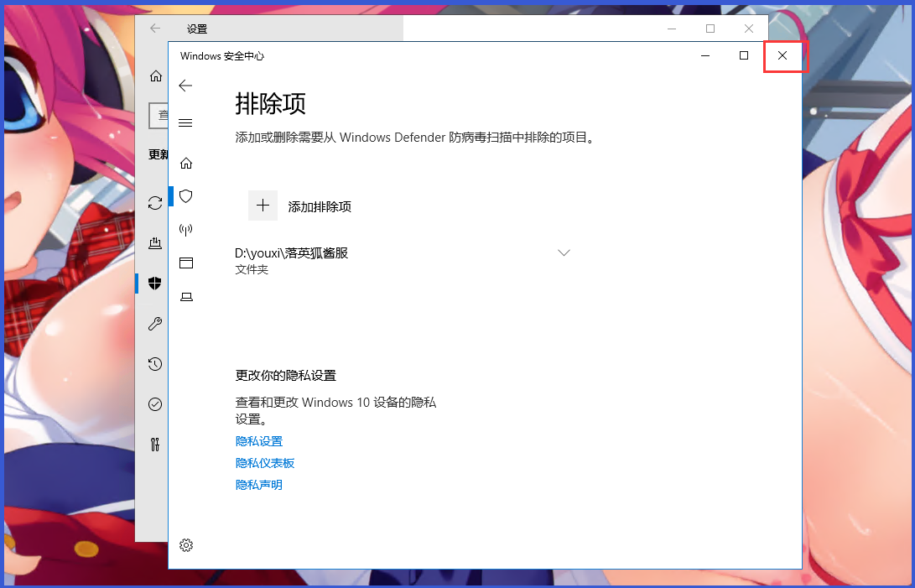Open recovery via clock icon in sidebar
The width and height of the screenshot is (915, 588).
[155, 364]
